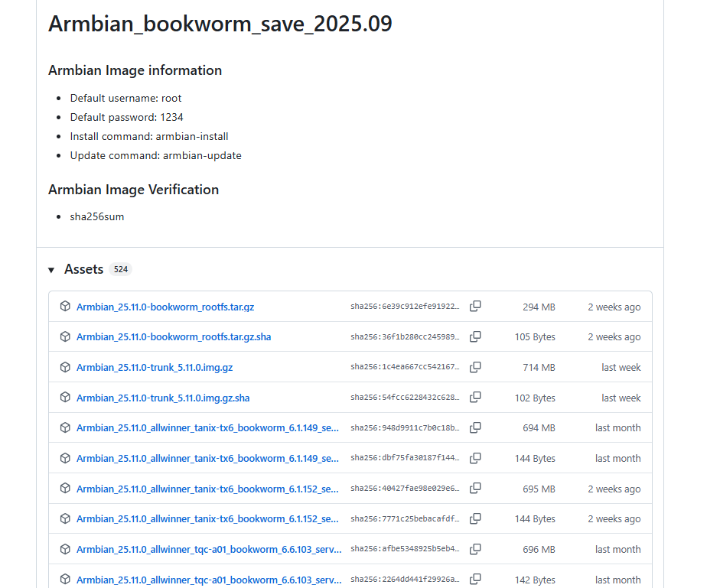Click the 714 MB file size

pos(539,368)
